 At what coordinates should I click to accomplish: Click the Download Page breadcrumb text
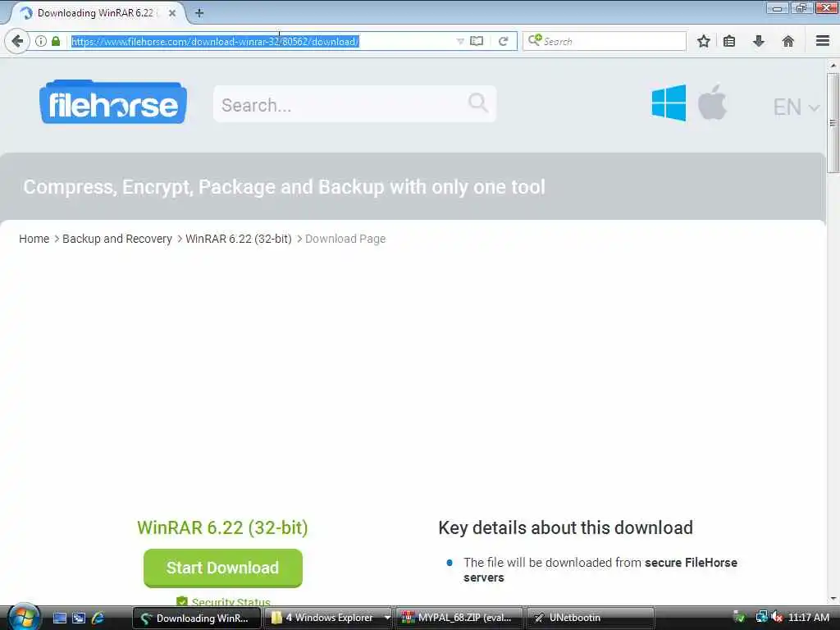coord(345,239)
